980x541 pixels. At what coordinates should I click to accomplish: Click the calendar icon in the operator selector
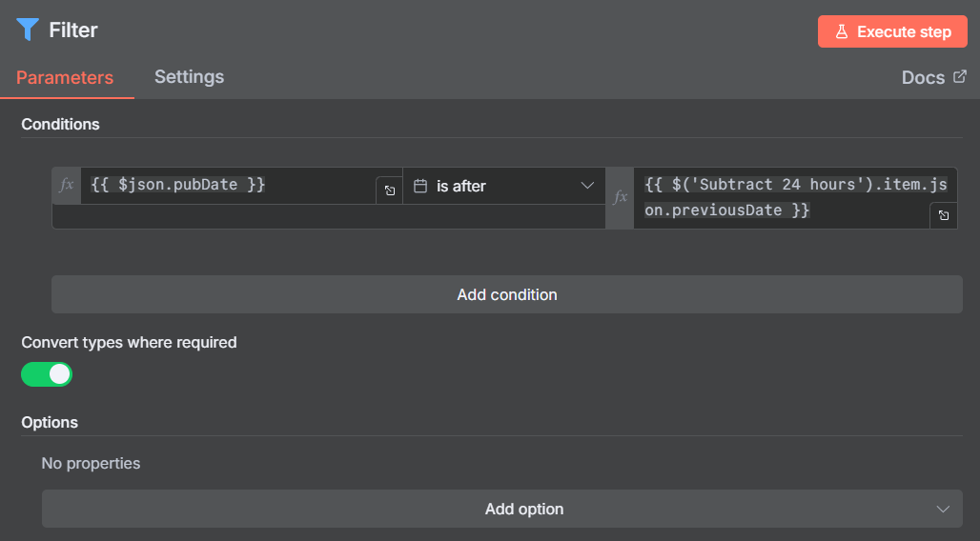point(419,186)
